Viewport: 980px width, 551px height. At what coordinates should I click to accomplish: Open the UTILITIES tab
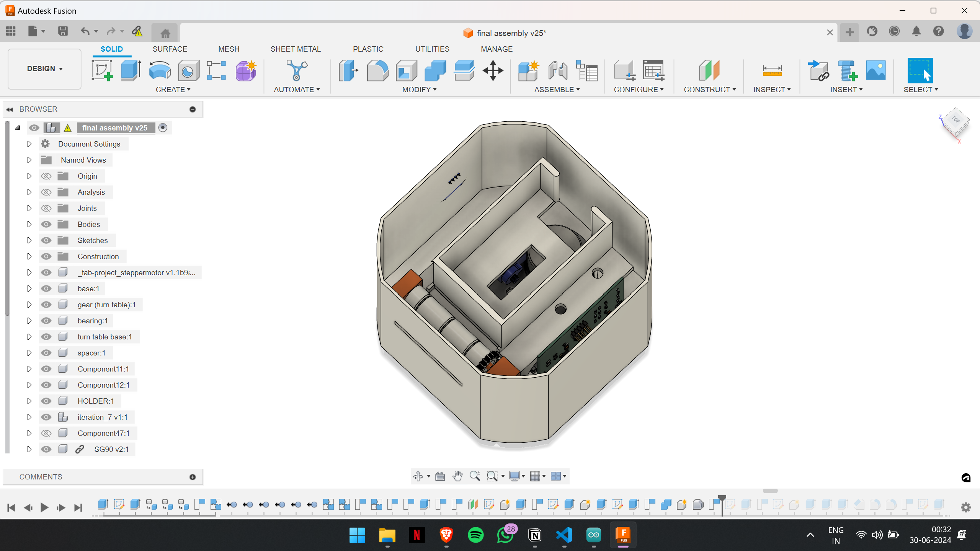(x=432, y=49)
